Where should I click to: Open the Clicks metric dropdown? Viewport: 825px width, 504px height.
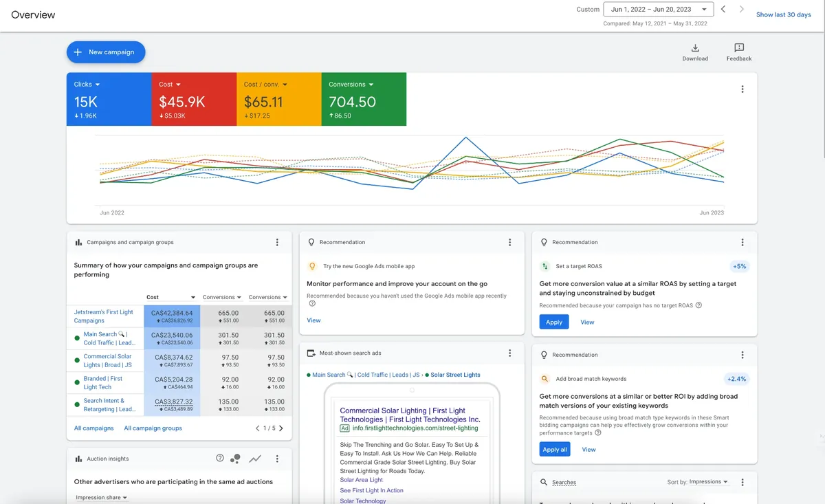pyautogui.click(x=87, y=85)
